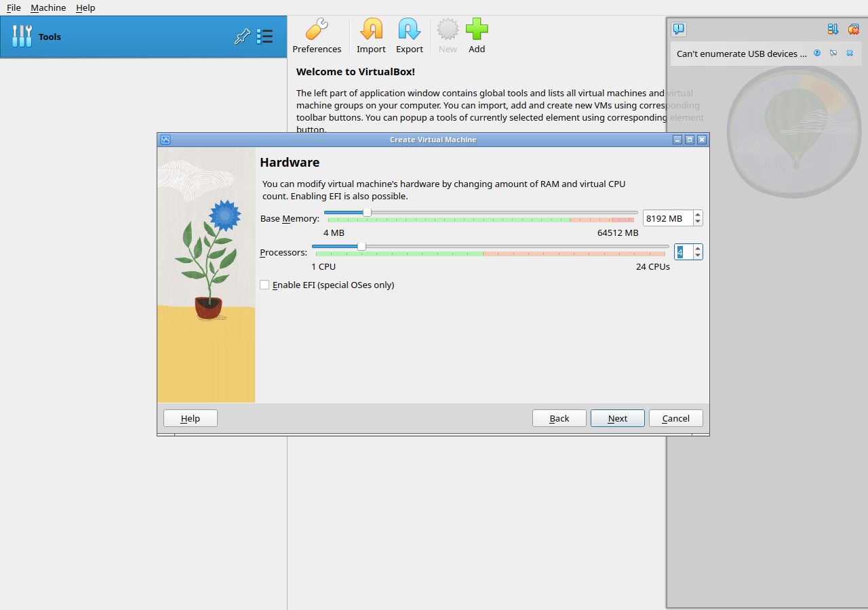Open help for USB devices notification
This screenshot has width=868, height=610.
coord(817,53)
